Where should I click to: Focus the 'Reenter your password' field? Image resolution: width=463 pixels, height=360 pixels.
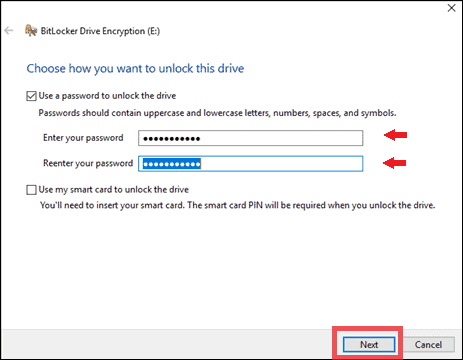(x=251, y=164)
